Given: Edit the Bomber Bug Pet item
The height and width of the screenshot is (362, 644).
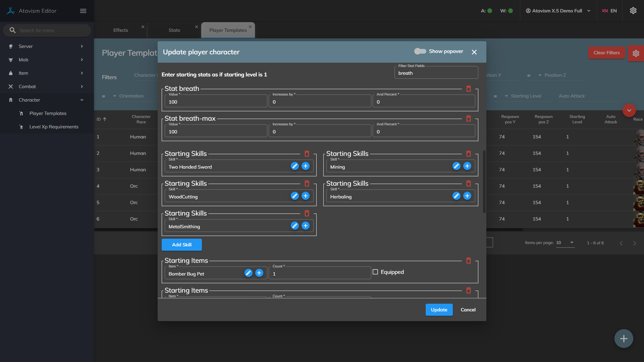Looking at the screenshot, I should (x=248, y=273).
